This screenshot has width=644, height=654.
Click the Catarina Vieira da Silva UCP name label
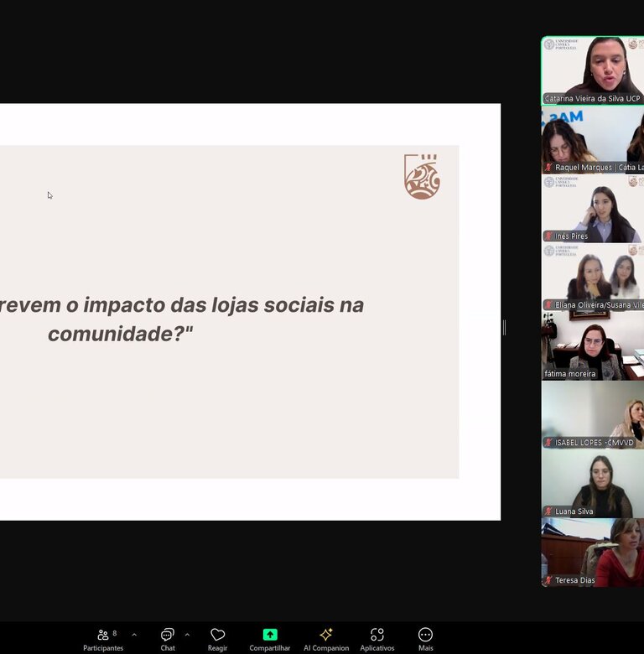pyautogui.click(x=592, y=99)
